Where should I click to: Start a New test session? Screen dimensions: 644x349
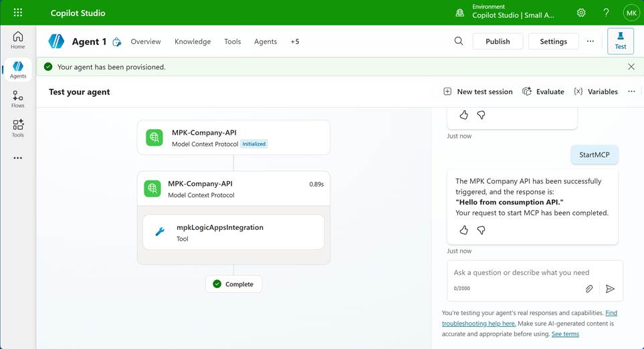coord(478,92)
